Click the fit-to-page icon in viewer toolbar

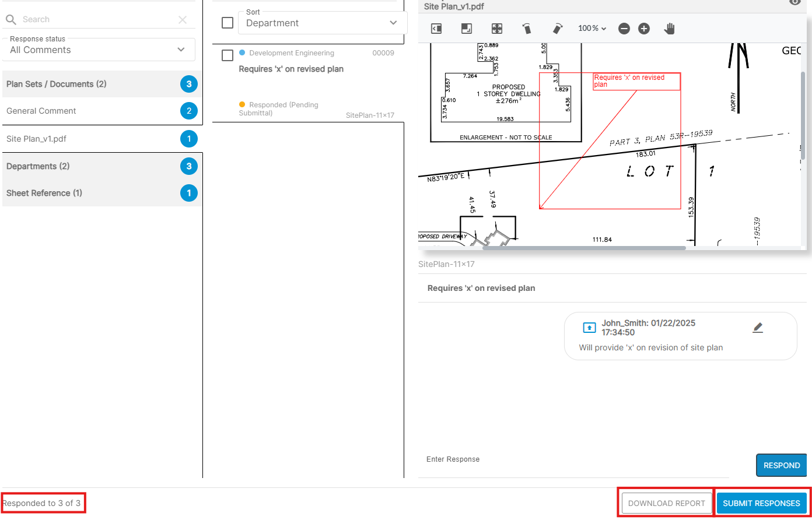tap(466, 29)
